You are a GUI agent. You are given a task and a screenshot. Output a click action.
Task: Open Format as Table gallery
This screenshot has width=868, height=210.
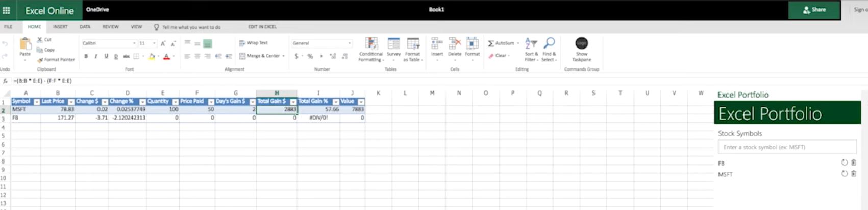(412, 50)
